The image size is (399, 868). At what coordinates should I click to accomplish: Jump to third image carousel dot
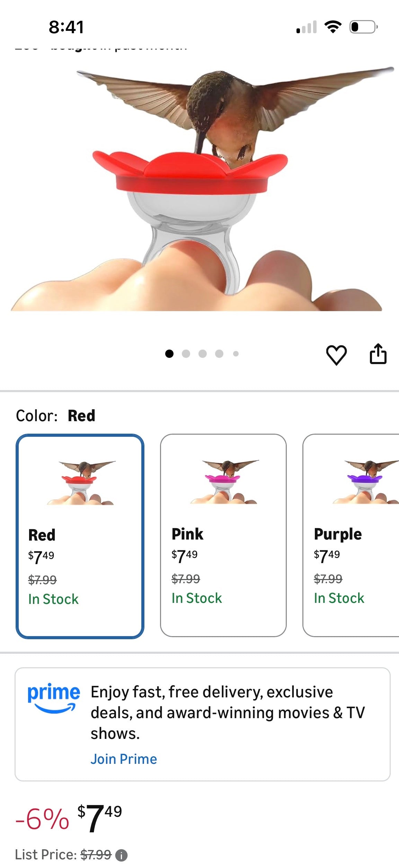[203, 354]
